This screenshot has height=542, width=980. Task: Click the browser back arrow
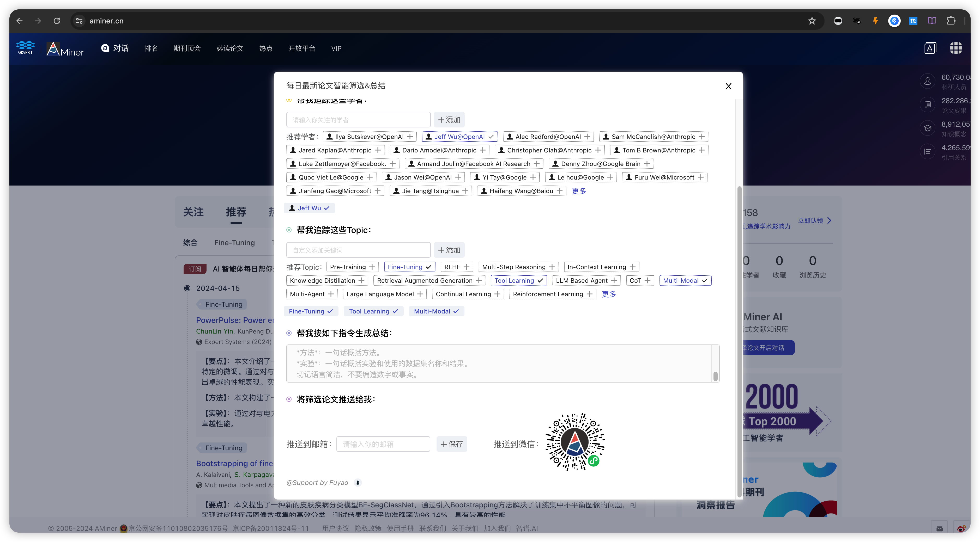tap(19, 21)
